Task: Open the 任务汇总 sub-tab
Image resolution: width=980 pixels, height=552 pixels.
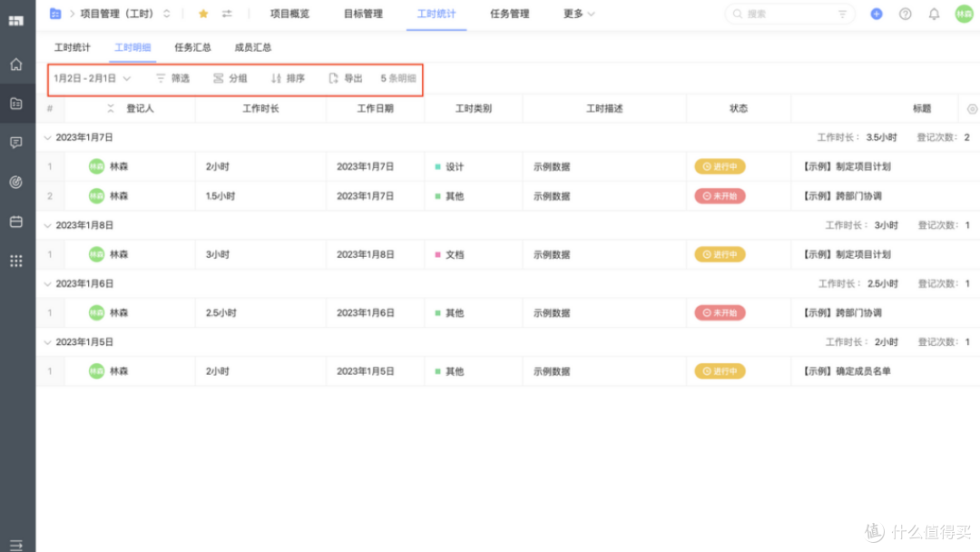Action: tap(192, 47)
